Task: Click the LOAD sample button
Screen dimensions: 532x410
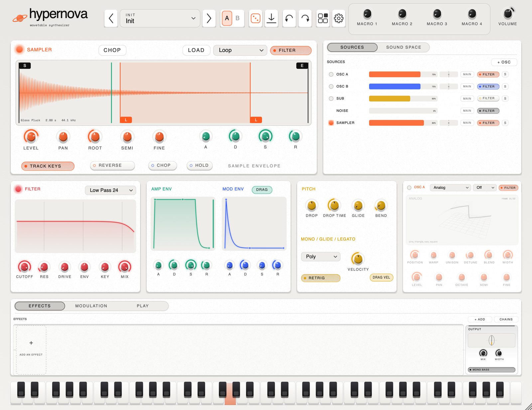Action: pyautogui.click(x=196, y=50)
